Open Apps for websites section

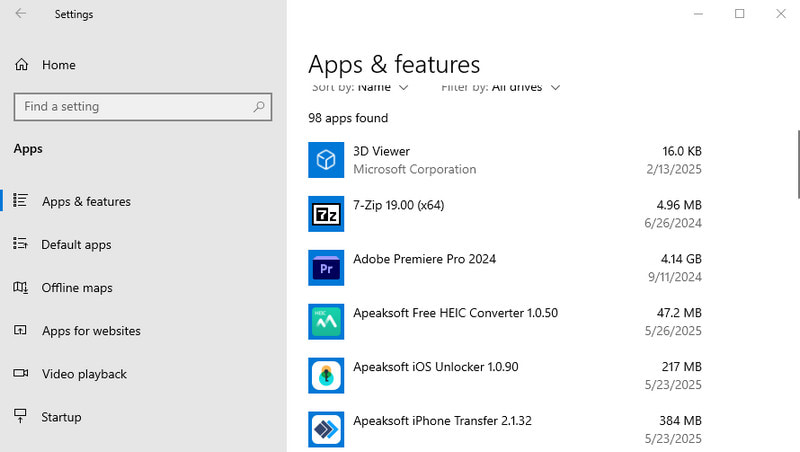point(91,331)
